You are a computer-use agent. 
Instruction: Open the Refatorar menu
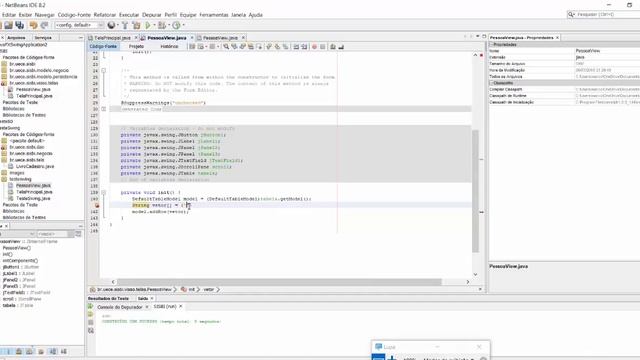coord(105,15)
